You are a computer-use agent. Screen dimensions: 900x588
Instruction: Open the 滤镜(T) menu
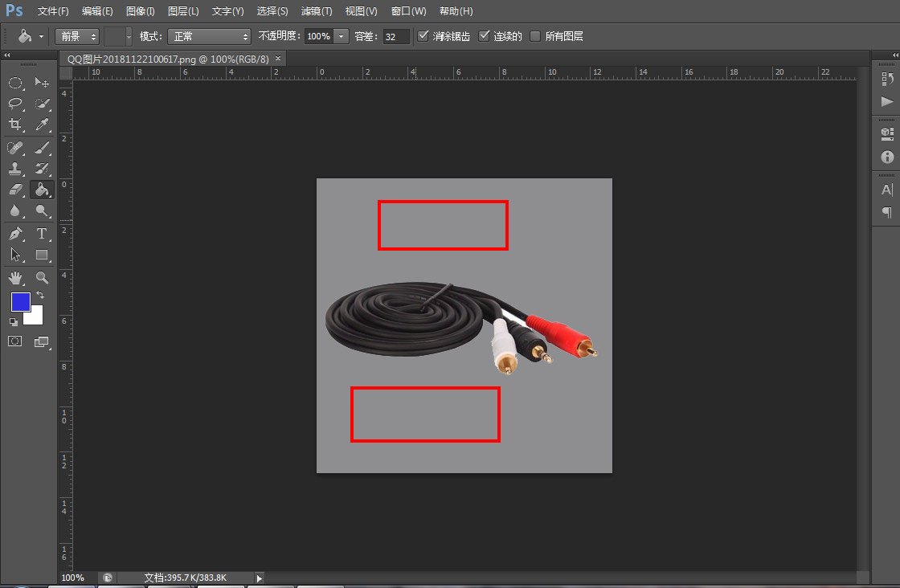click(x=316, y=11)
